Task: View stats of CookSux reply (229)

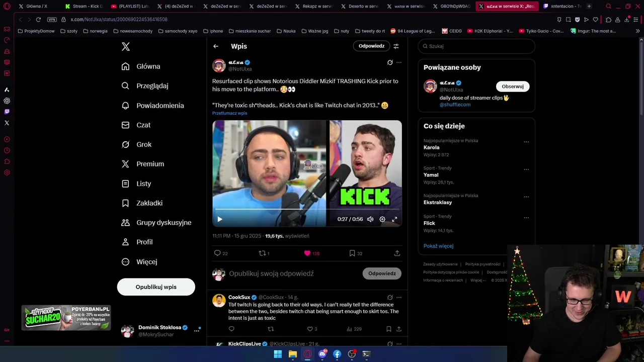Action: pos(354,329)
